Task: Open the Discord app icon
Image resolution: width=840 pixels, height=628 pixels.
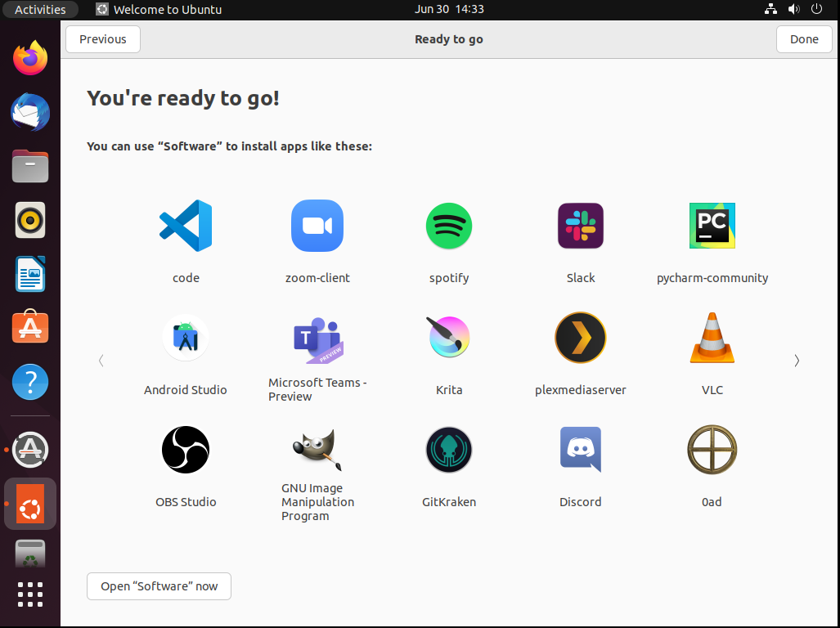Action: click(x=581, y=450)
